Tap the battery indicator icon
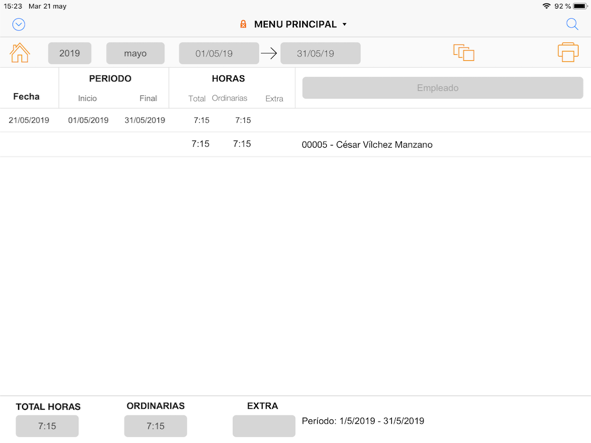Image resolution: width=591 pixels, height=443 pixels. coord(580,6)
